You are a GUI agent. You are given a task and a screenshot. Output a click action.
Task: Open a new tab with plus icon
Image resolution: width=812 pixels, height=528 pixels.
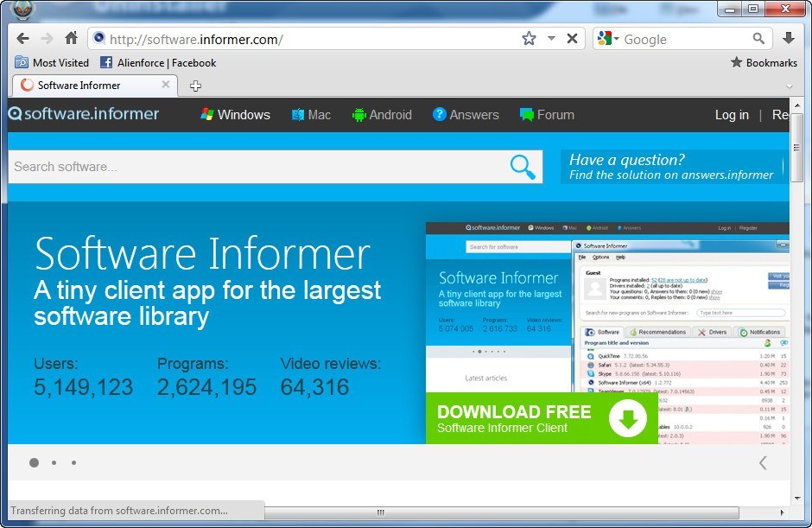tap(196, 86)
